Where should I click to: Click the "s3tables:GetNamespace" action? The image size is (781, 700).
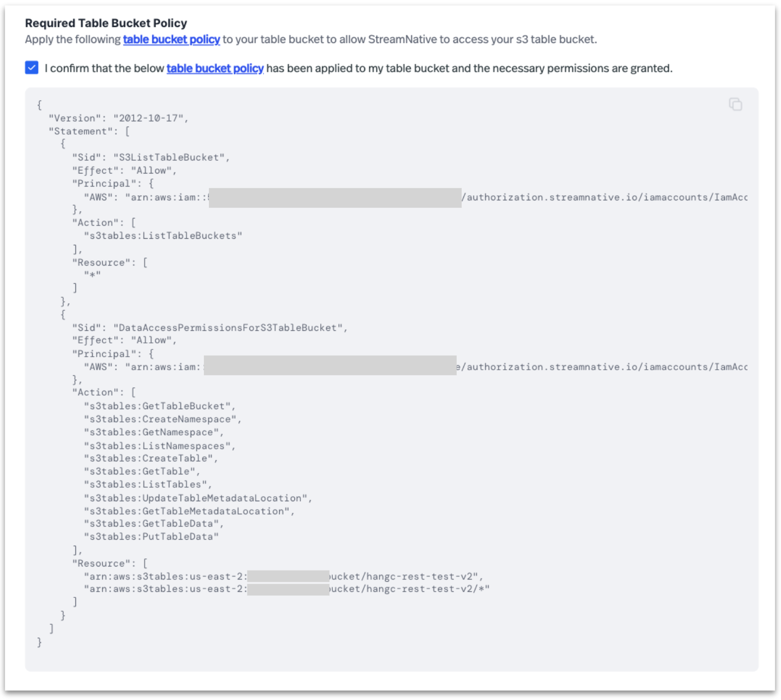coord(154,432)
